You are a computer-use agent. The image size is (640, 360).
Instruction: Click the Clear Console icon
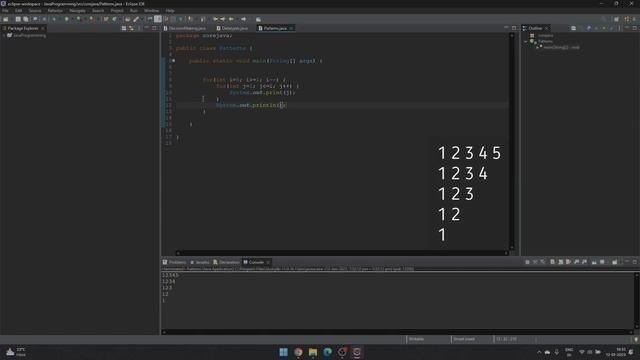click(552, 262)
